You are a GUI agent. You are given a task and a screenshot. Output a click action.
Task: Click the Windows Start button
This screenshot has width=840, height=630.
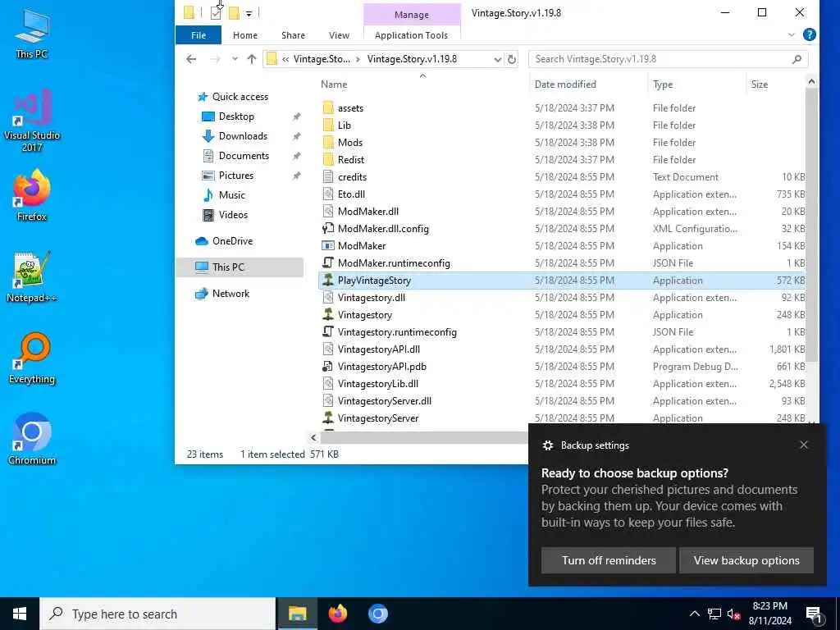(x=20, y=614)
